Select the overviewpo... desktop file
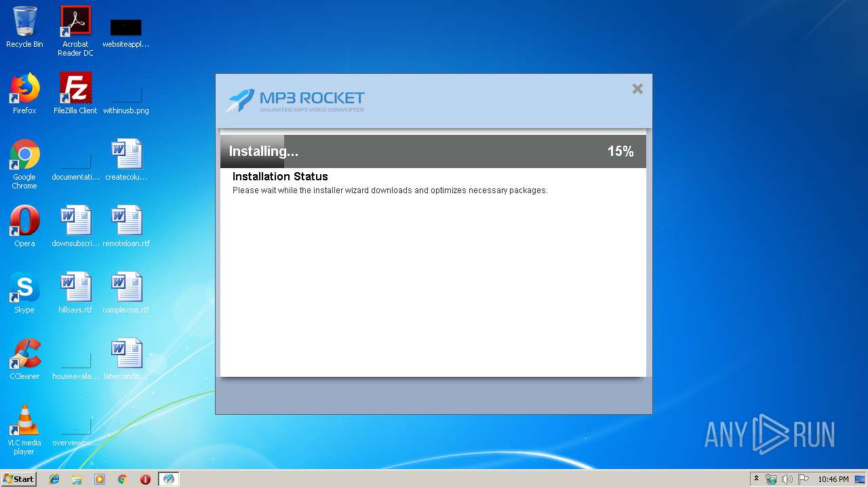This screenshot has height=488, width=868. (x=75, y=431)
